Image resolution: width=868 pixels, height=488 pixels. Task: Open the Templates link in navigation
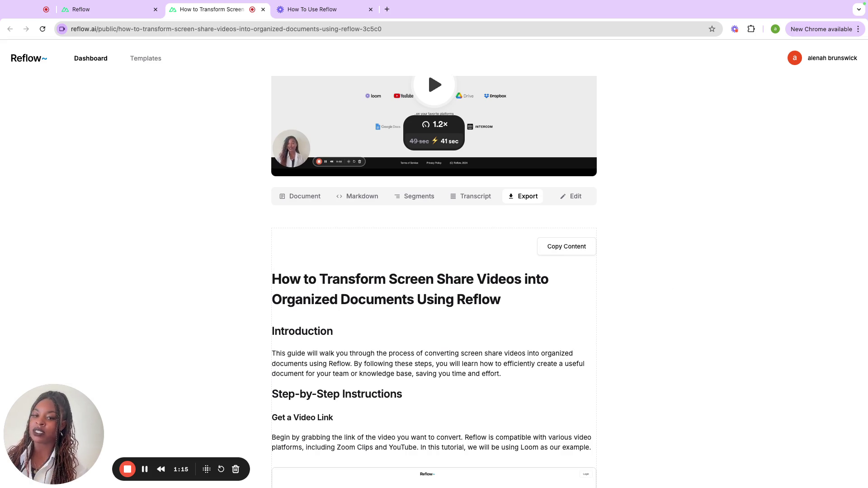pyautogui.click(x=146, y=58)
